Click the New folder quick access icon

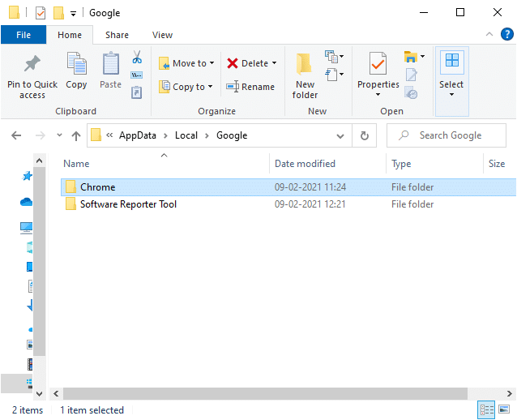[x=58, y=13]
